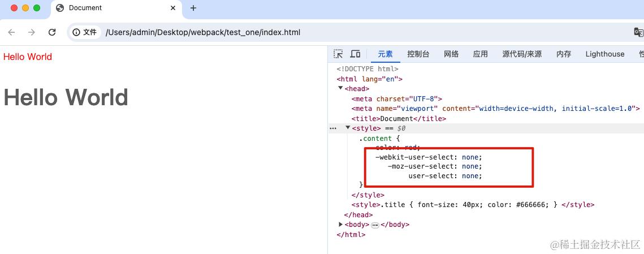
Task: Open the 应用 panel tab
Action: click(x=480, y=54)
